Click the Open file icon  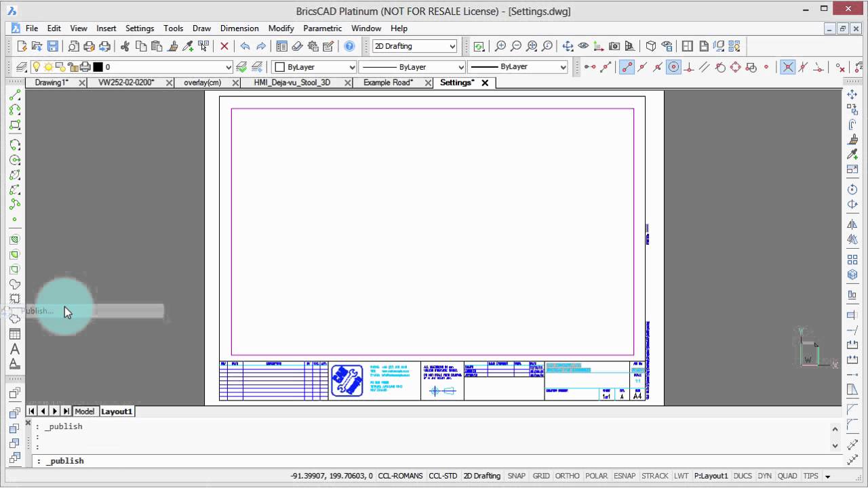click(x=37, y=46)
